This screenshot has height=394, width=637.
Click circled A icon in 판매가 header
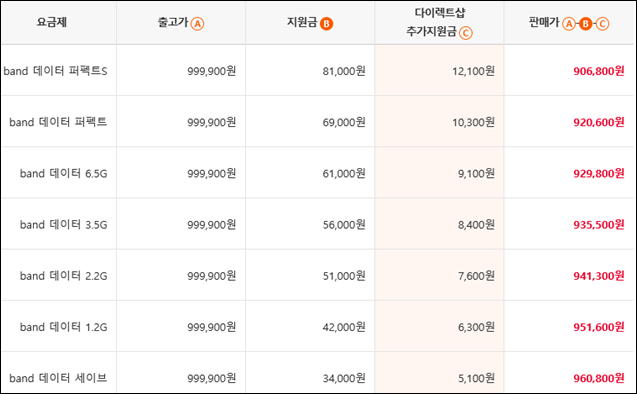pyautogui.click(x=569, y=24)
